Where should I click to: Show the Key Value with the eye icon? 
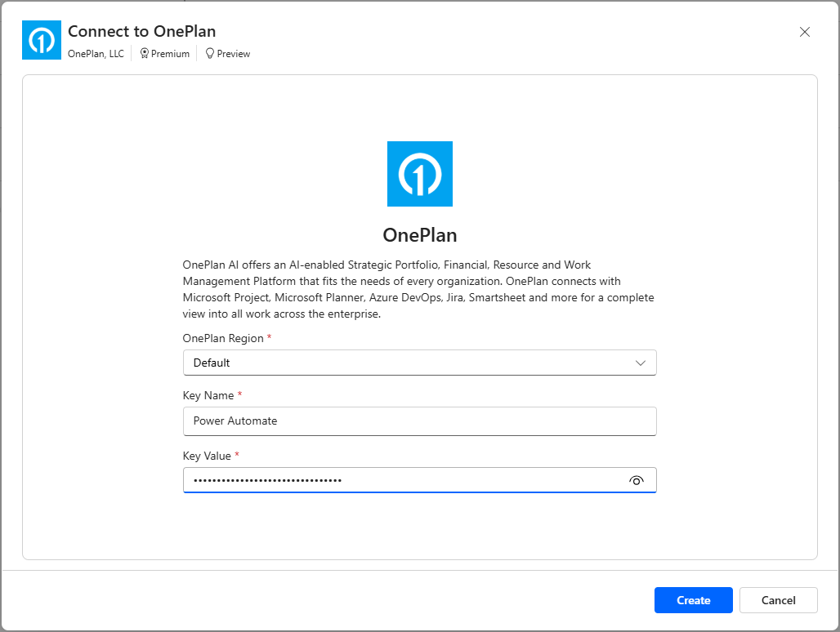(636, 481)
